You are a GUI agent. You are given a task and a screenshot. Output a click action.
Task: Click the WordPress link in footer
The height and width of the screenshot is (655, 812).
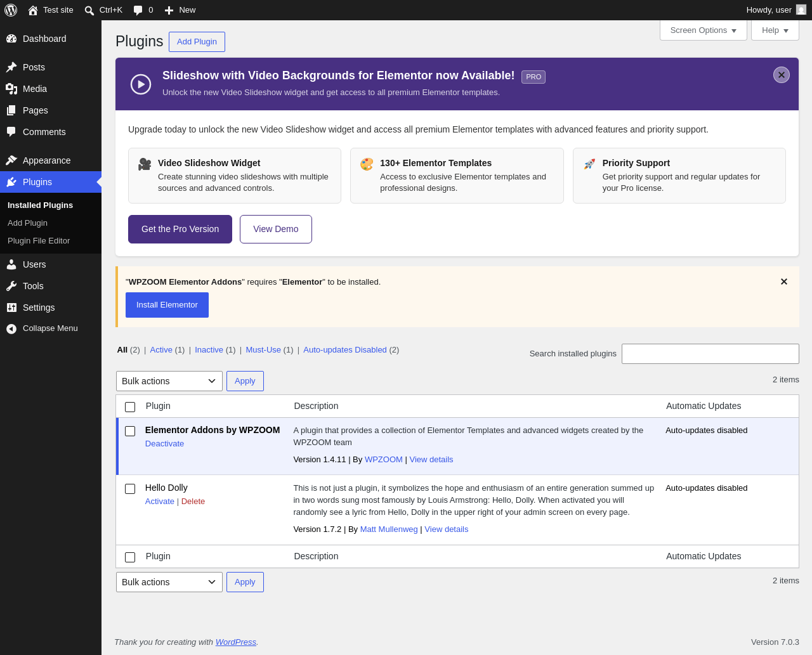tap(236, 642)
